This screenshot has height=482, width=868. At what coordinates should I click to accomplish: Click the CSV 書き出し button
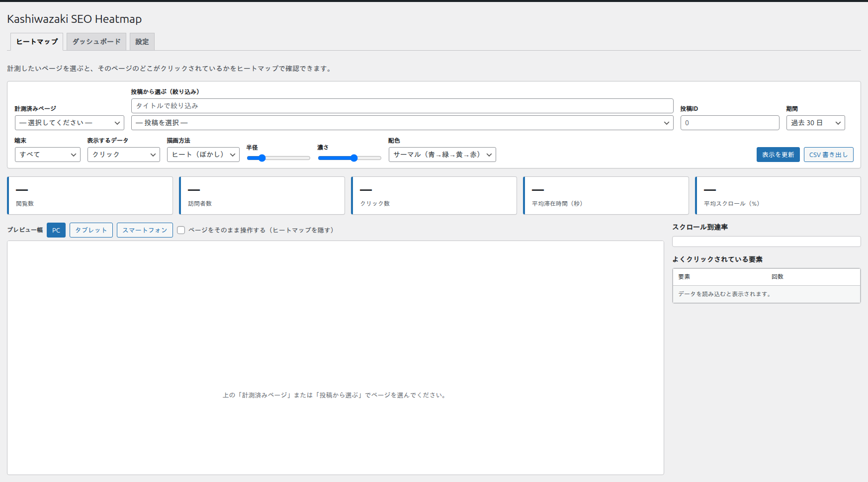(829, 155)
